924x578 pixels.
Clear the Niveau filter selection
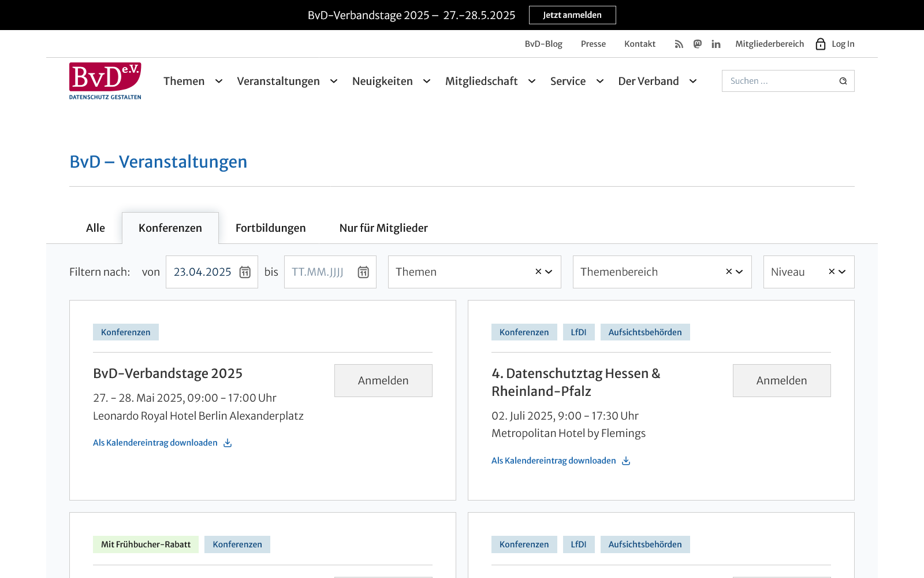832,272
